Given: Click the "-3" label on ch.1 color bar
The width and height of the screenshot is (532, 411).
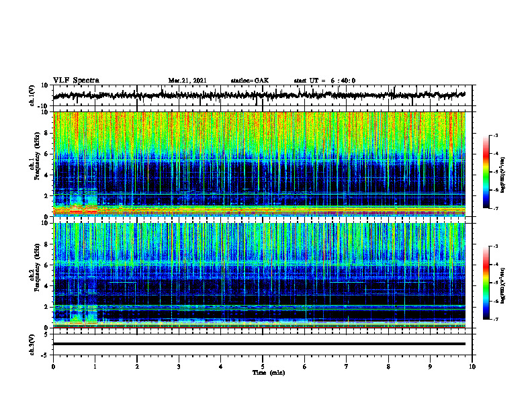Looking at the screenshot, I should click(x=495, y=135).
